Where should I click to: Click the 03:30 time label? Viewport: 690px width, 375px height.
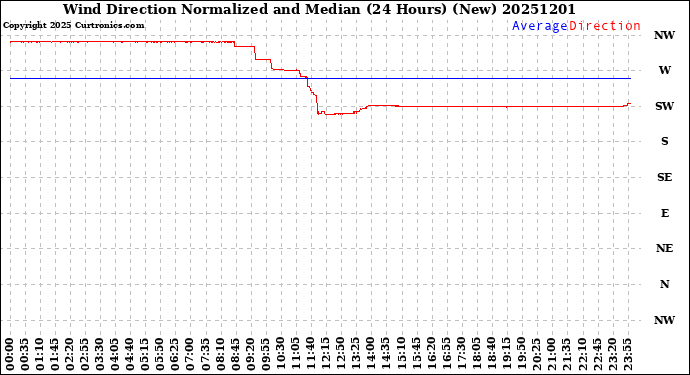point(100,354)
